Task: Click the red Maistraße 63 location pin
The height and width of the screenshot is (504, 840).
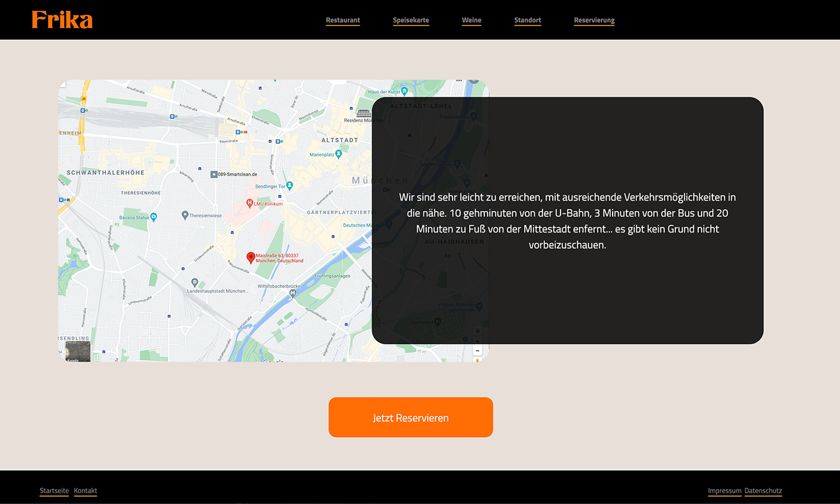Action: tap(251, 258)
